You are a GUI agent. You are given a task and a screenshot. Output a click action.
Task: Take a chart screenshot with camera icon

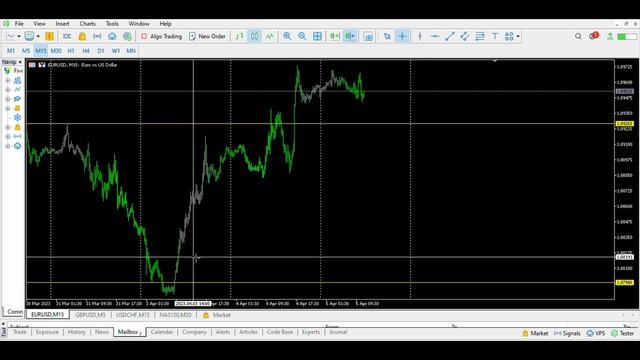(368, 37)
